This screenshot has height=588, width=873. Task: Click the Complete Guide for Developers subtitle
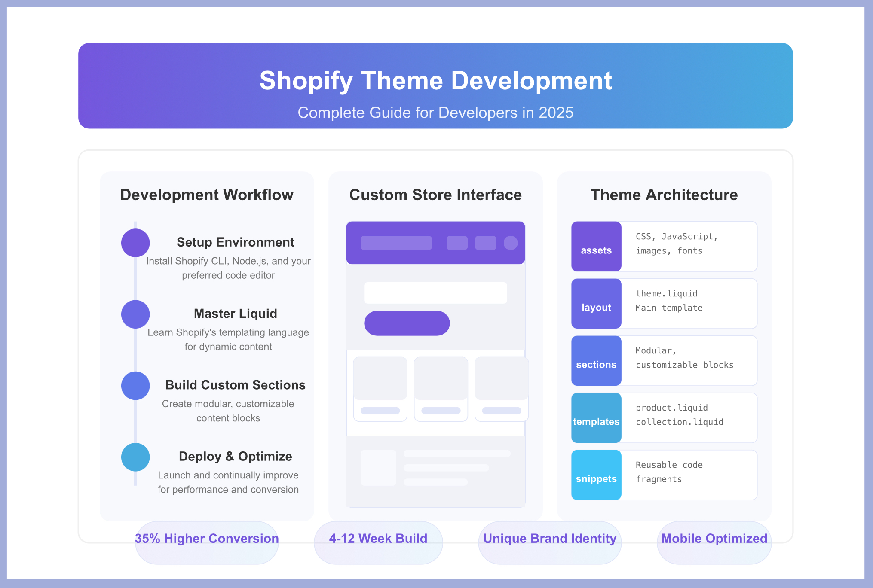pos(435,113)
